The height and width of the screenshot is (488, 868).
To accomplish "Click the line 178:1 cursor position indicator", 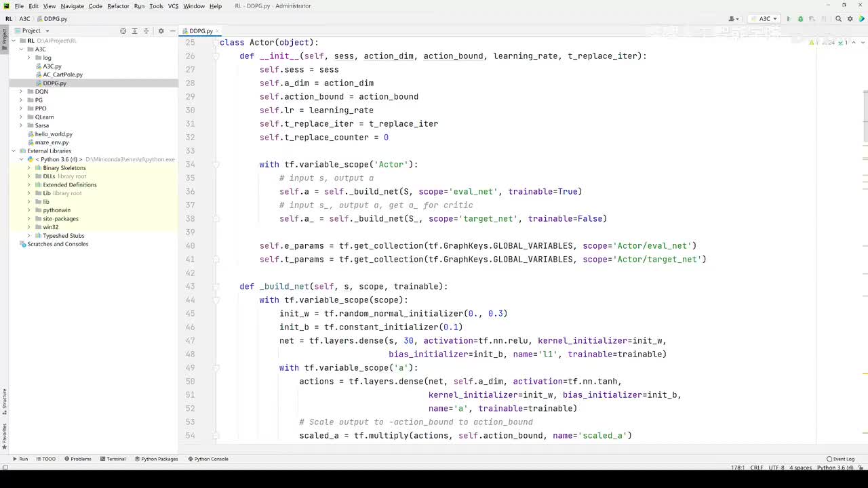I will [738, 468].
